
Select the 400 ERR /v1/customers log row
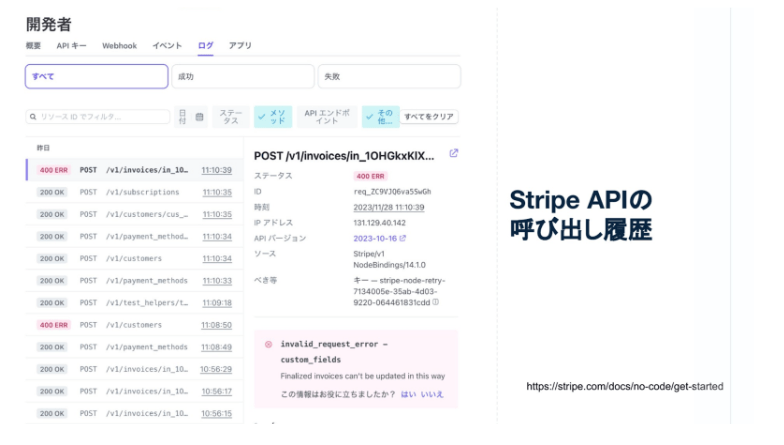134,325
